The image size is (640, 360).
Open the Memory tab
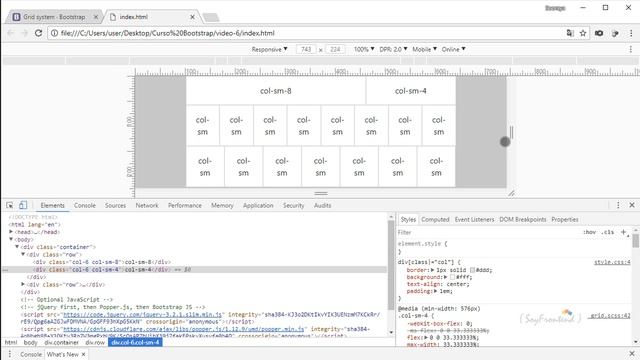pyautogui.click(x=222, y=205)
